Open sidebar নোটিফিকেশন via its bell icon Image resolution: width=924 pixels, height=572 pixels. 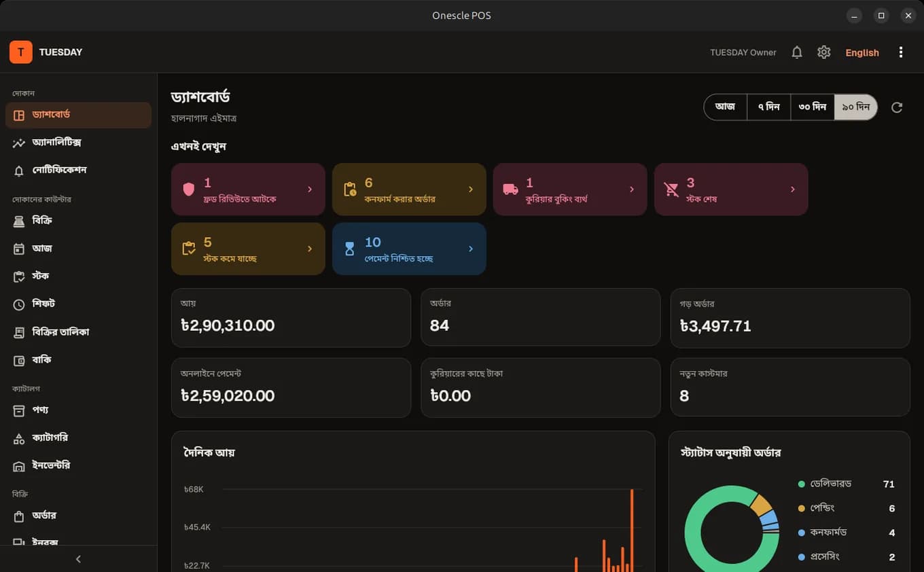pos(19,171)
